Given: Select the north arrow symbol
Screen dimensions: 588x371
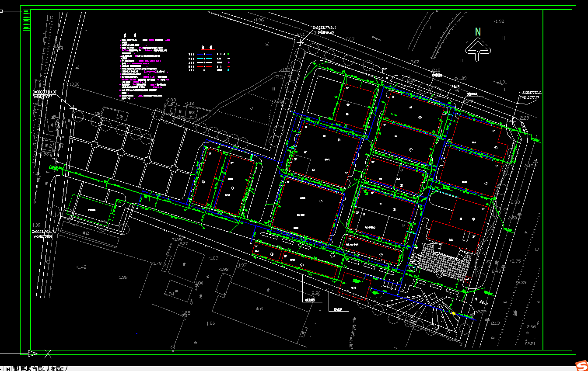Looking at the screenshot, I should tap(478, 49).
